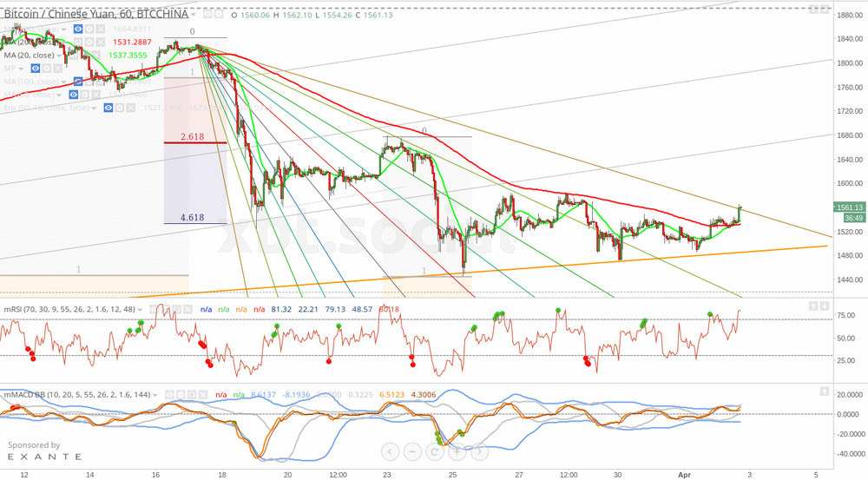This screenshot has width=868, height=480.
Task: Toggle visibility of MA (50, close)
Action: [x=74, y=95]
